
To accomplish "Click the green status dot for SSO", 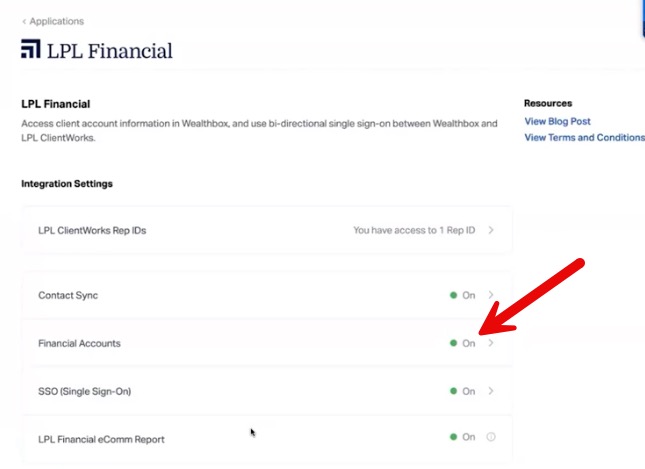I will (454, 391).
